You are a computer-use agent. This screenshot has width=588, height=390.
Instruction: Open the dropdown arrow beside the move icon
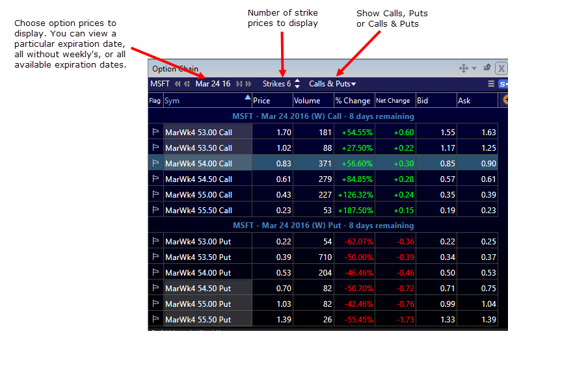point(474,68)
